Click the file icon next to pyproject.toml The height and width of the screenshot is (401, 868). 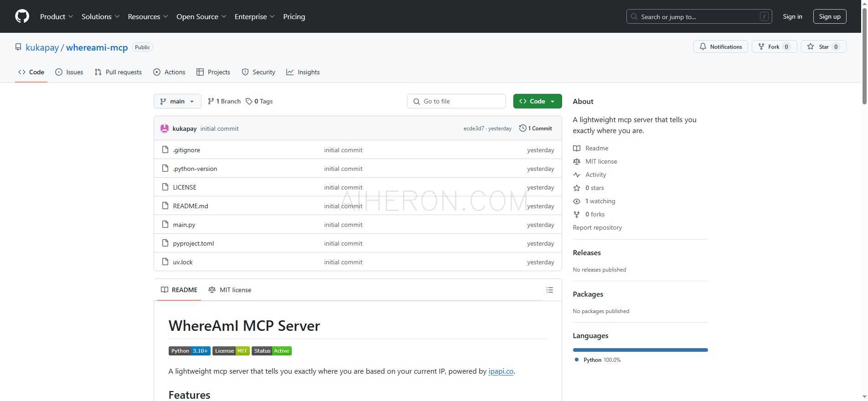coord(165,243)
